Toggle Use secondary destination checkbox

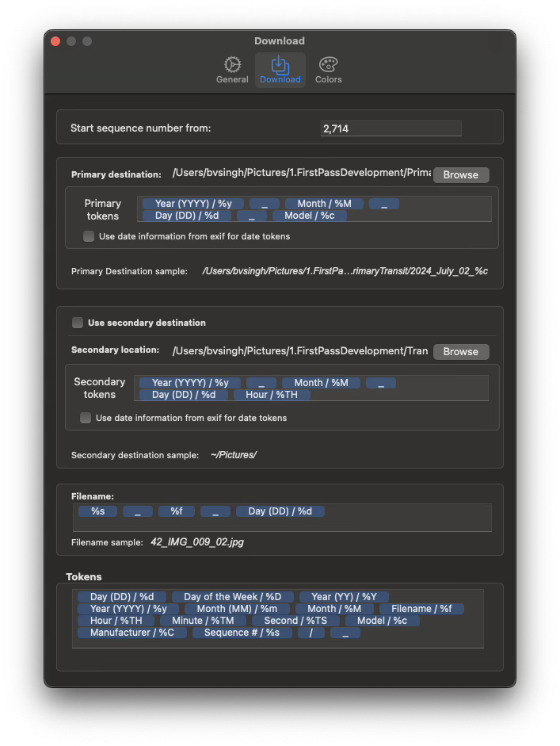point(78,323)
